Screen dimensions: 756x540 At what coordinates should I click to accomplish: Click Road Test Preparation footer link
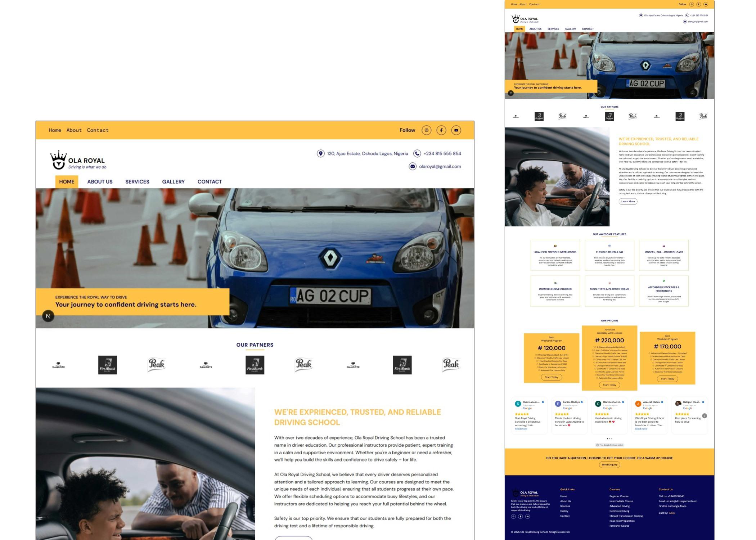pos(622,521)
